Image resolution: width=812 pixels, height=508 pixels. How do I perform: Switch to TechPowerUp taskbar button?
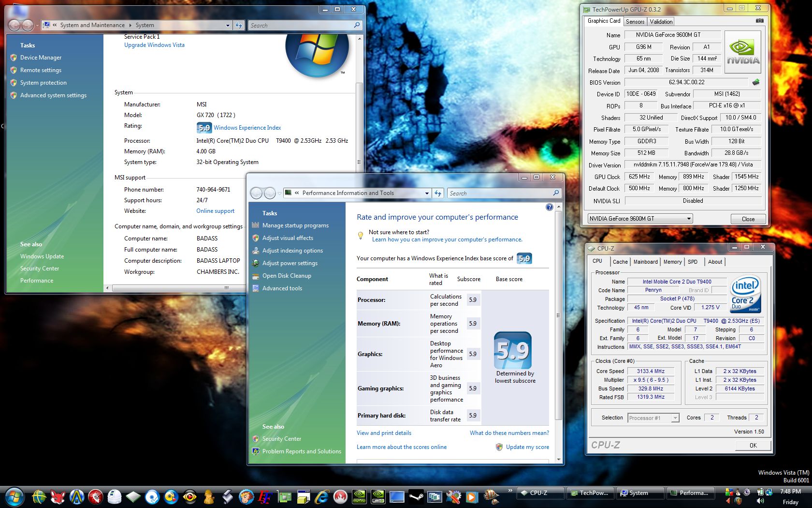(590, 493)
